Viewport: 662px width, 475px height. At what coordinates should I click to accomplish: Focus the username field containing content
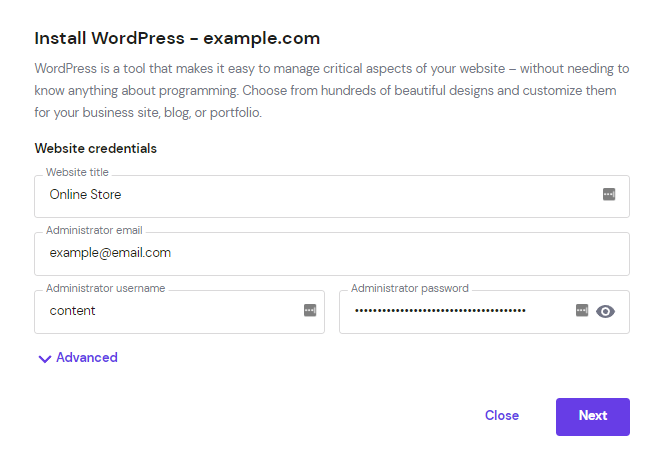click(x=179, y=312)
